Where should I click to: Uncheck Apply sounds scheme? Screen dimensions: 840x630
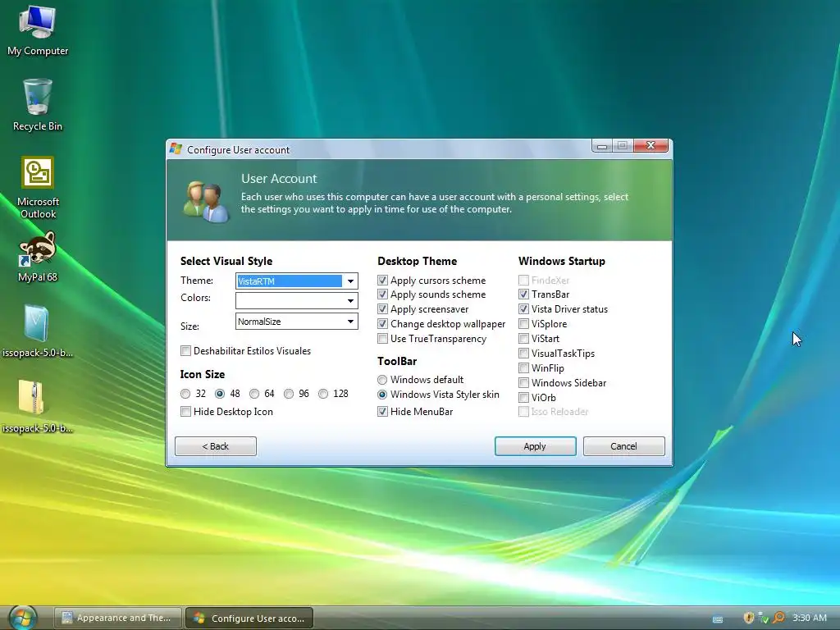pyautogui.click(x=382, y=294)
